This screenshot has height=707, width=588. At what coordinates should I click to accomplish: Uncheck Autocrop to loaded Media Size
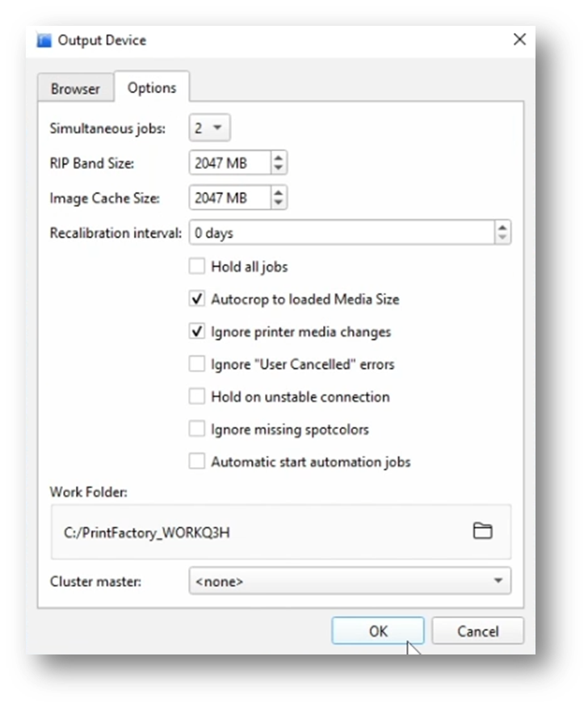pyautogui.click(x=197, y=298)
